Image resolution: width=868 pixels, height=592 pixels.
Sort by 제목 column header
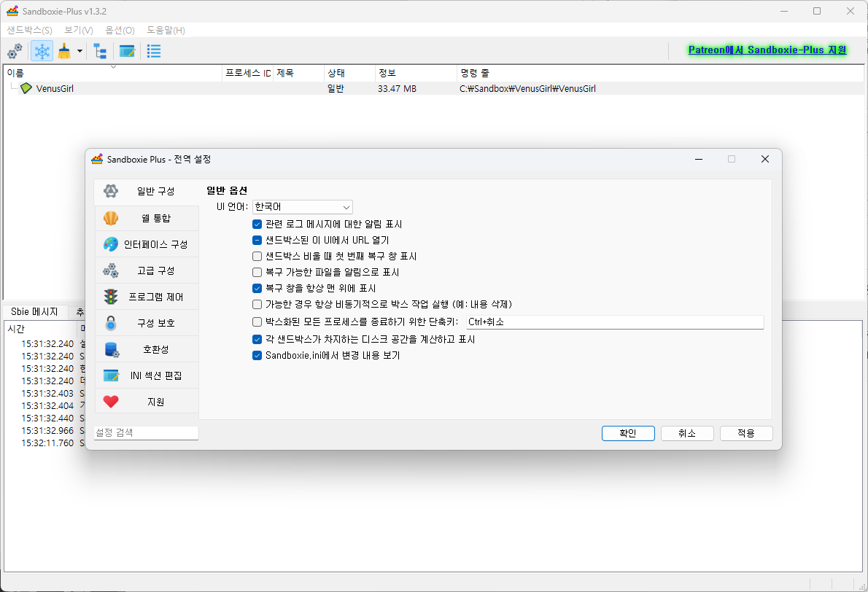[x=298, y=73]
